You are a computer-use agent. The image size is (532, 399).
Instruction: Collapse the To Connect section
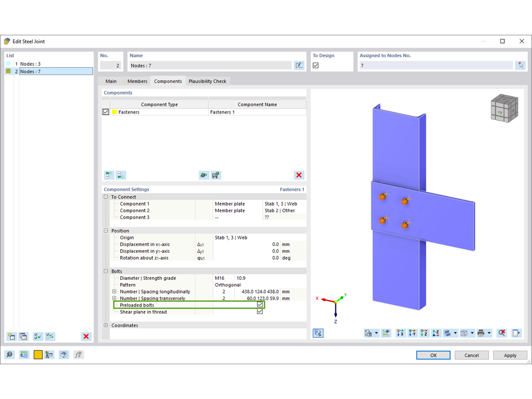click(106, 197)
